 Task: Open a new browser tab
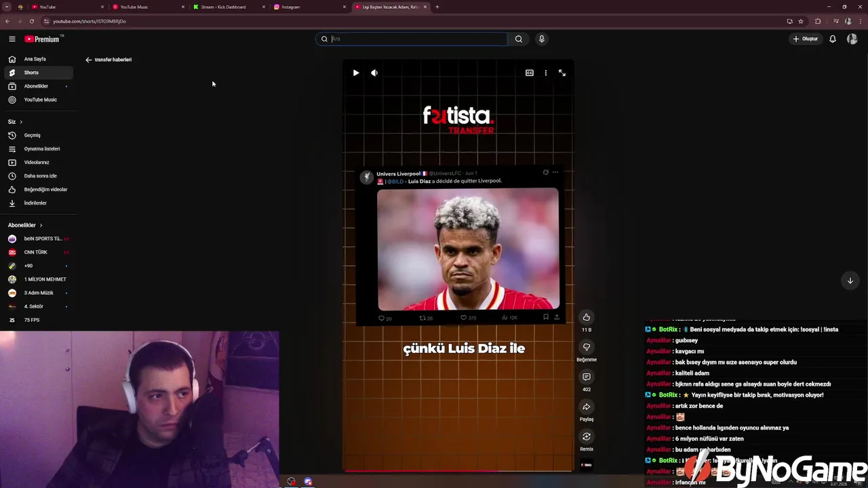pyautogui.click(x=437, y=7)
